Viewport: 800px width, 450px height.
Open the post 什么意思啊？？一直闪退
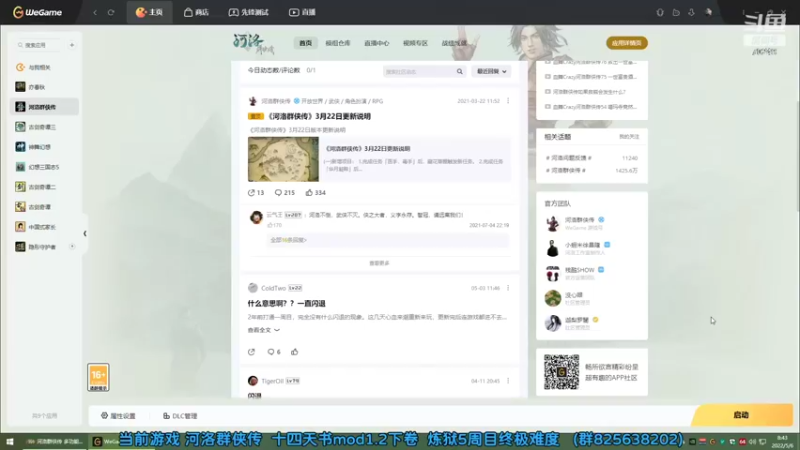click(286, 304)
